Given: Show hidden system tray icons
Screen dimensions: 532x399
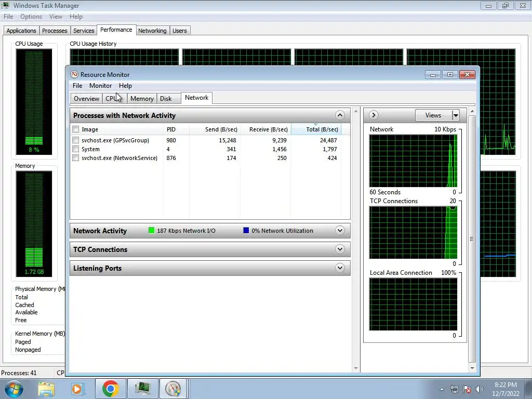Looking at the screenshot, I should click(x=442, y=389).
